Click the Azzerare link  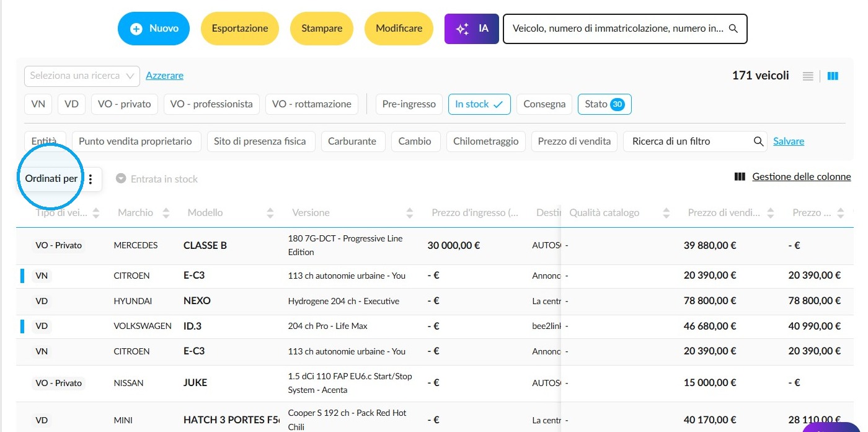pyautogui.click(x=164, y=76)
